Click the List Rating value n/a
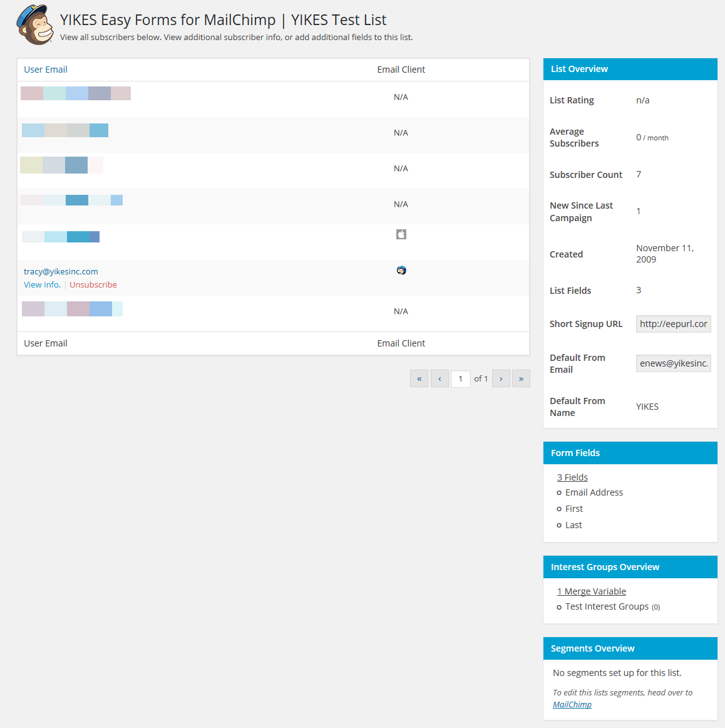 click(642, 100)
